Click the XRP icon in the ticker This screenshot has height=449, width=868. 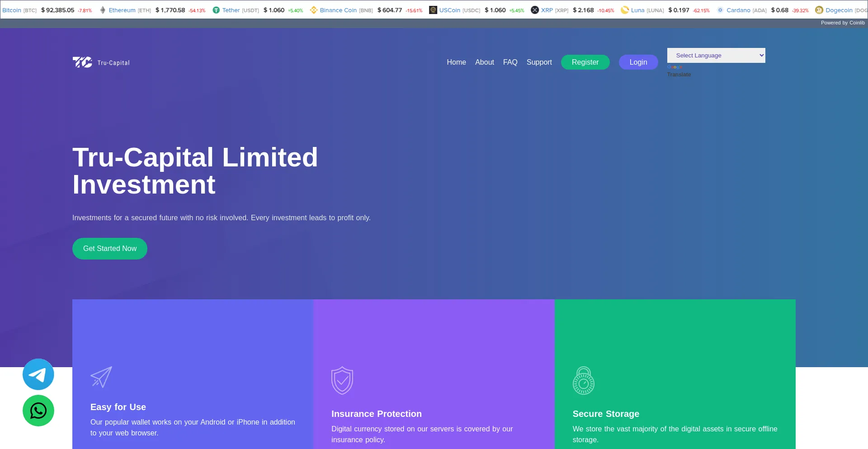coord(534,9)
